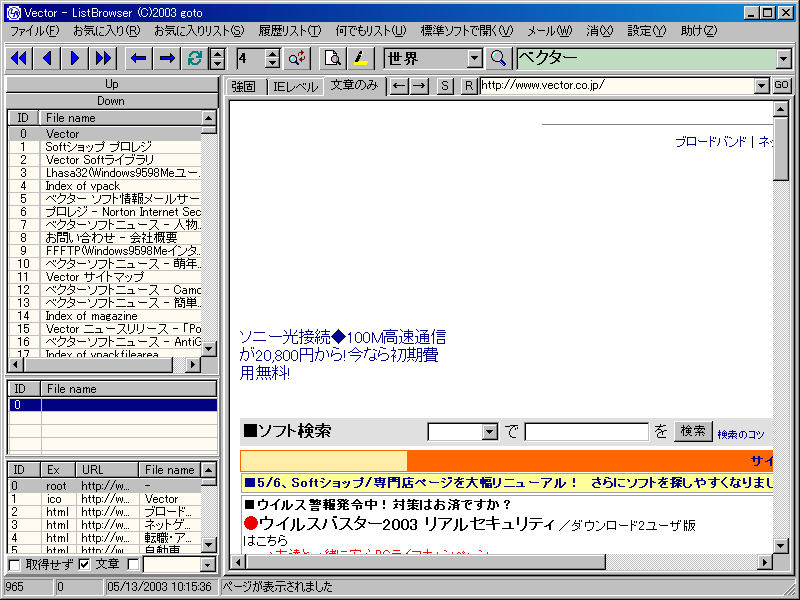Toggle the unlabeled checkbox beside bottom combo

tap(133, 564)
